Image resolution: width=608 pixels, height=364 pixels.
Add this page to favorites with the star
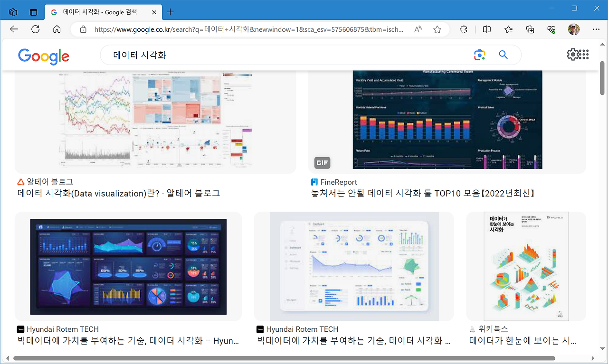[437, 29]
